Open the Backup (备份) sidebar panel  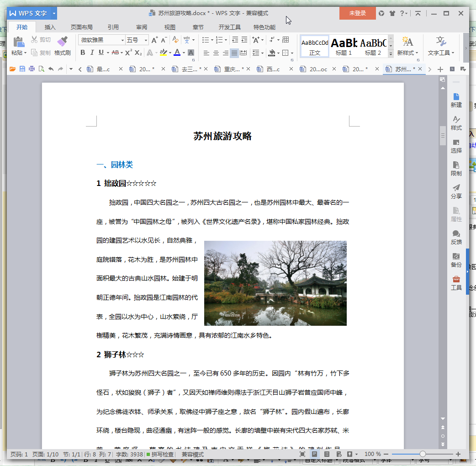click(x=456, y=259)
